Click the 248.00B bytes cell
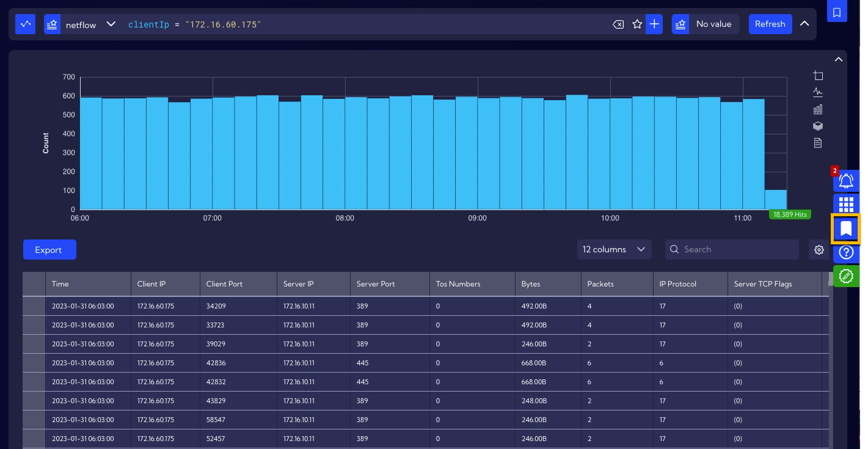This screenshot has height=449, width=868. pyautogui.click(x=548, y=401)
